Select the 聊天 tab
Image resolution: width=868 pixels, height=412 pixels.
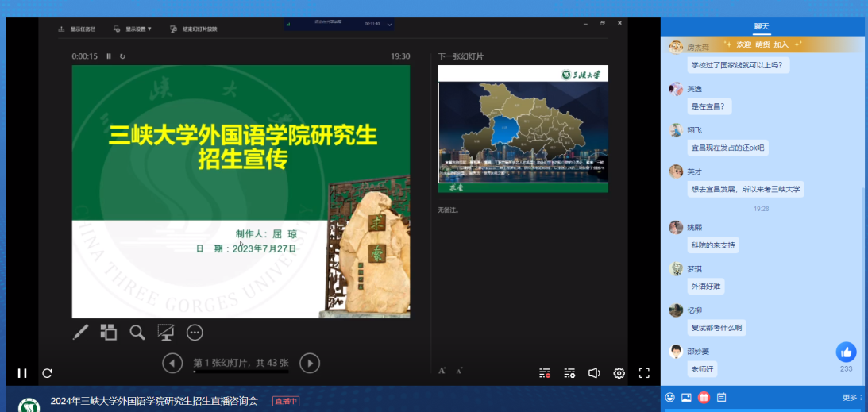pyautogui.click(x=762, y=26)
